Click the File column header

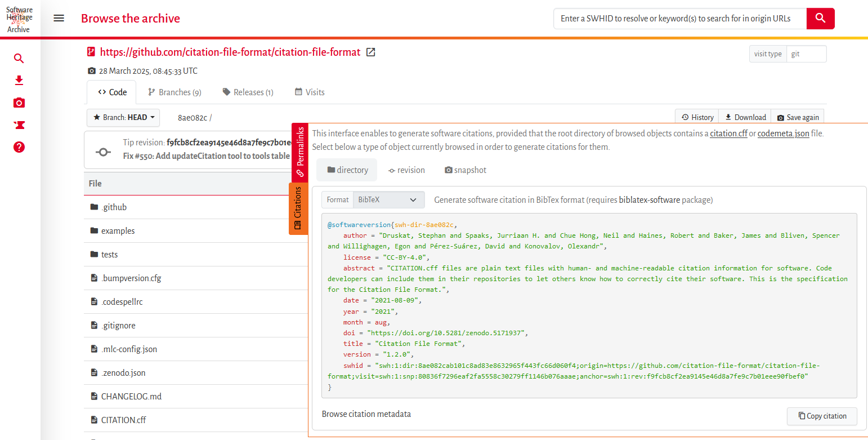coord(95,184)
